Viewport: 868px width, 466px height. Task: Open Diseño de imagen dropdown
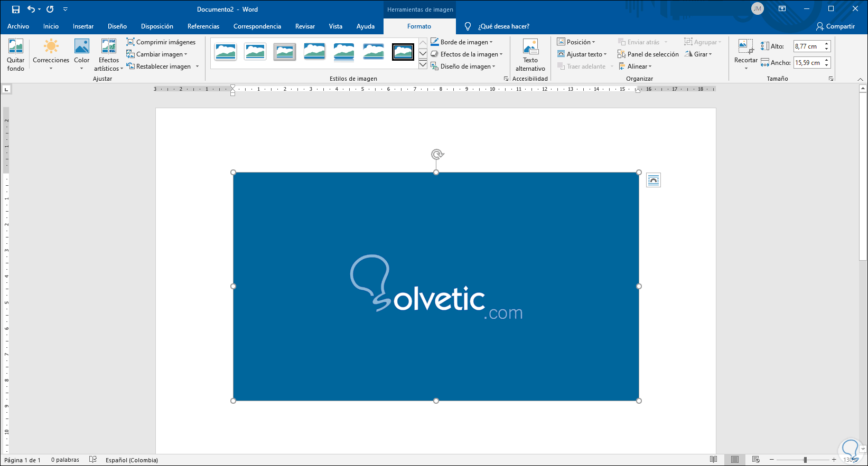click(x=463, y=66)
